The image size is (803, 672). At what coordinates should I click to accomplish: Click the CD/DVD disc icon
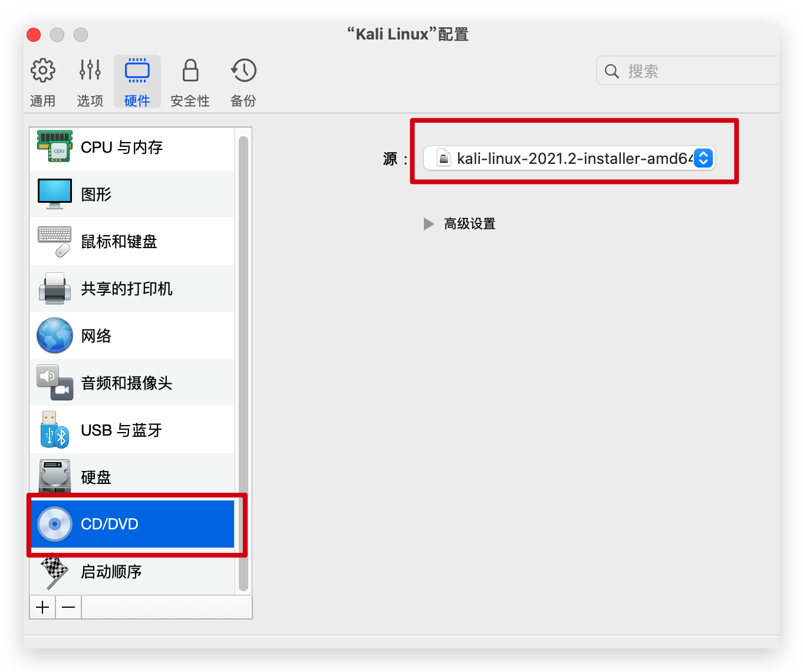point(55,524)
